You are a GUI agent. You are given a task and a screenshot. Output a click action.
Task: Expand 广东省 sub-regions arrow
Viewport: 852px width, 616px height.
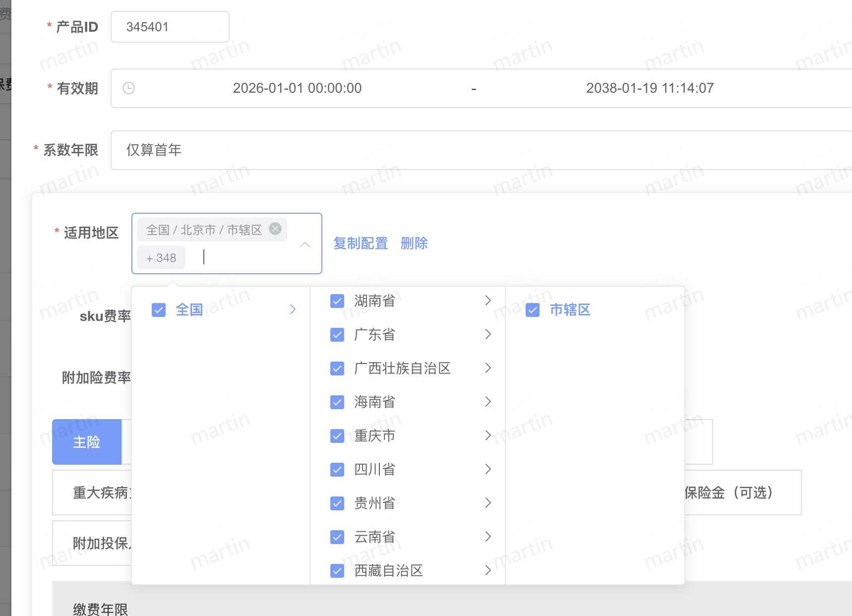click(488, 334)
